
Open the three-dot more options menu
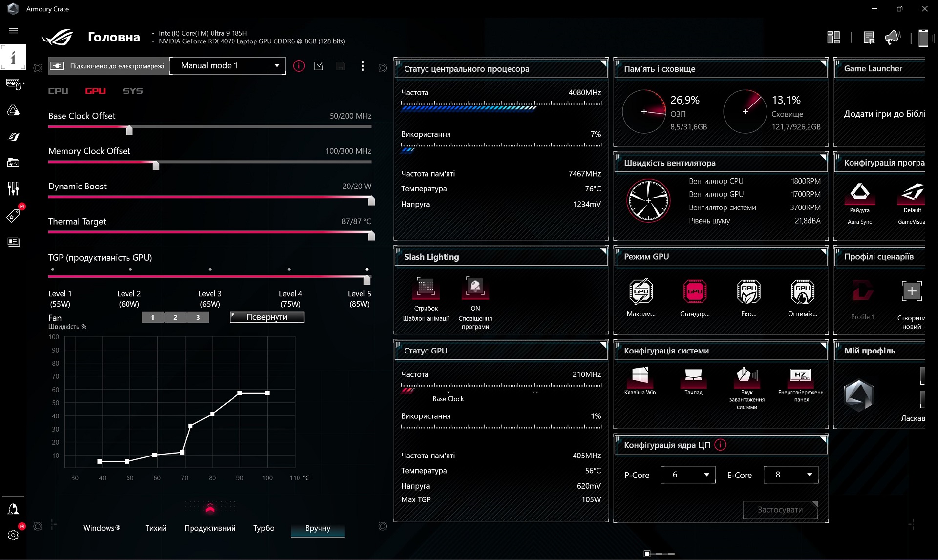click(362, 66)
